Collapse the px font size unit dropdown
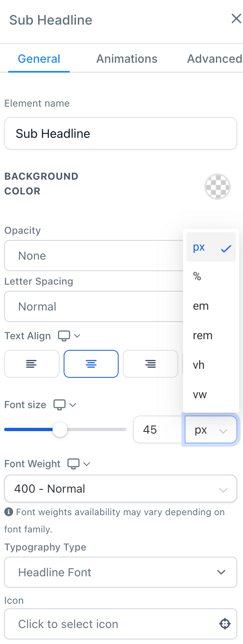The height and width of the screenshot is (644, 243). pos(211,430)
